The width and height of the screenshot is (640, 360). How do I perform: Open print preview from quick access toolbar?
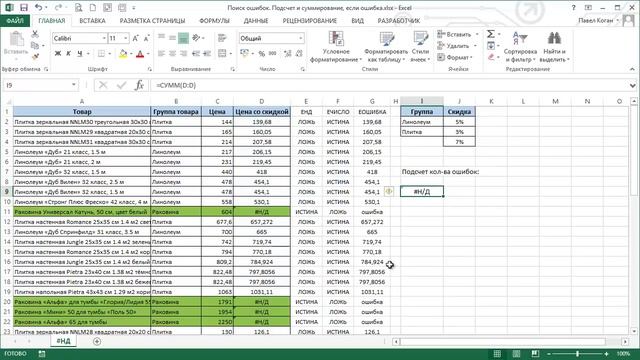(78, 7)
